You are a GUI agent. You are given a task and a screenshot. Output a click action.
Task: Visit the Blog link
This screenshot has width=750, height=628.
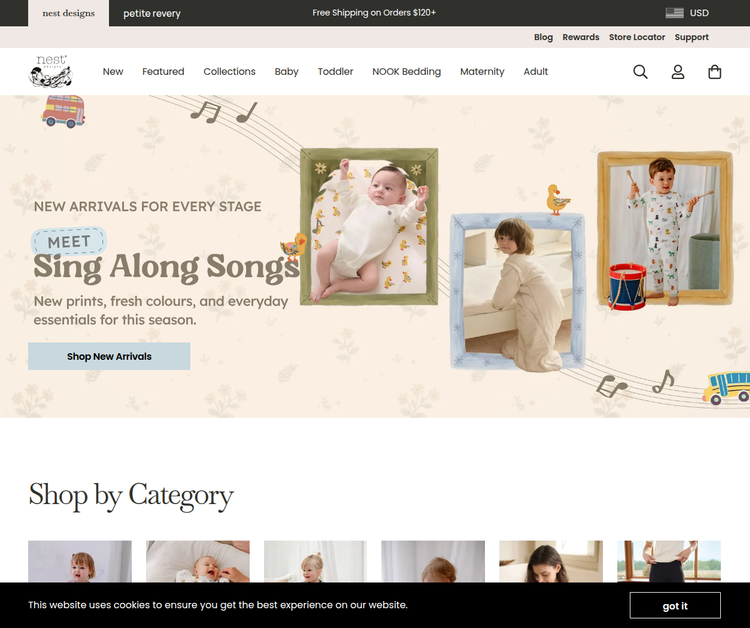click(x=543, y=37)
